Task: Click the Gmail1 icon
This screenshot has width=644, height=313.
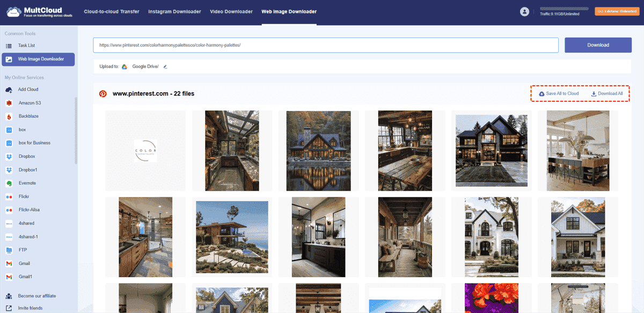Action: [9, 277]
